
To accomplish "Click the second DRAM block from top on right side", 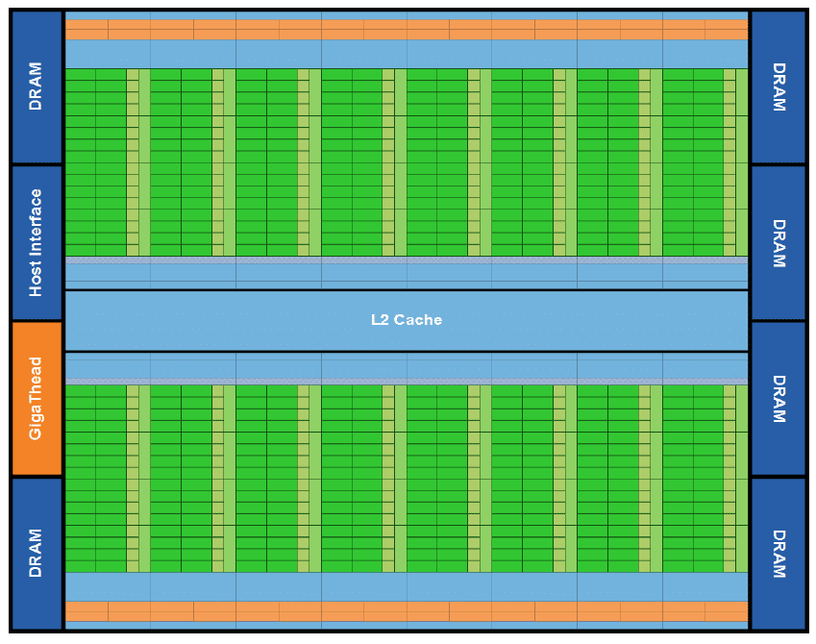I will coord(778,242).
